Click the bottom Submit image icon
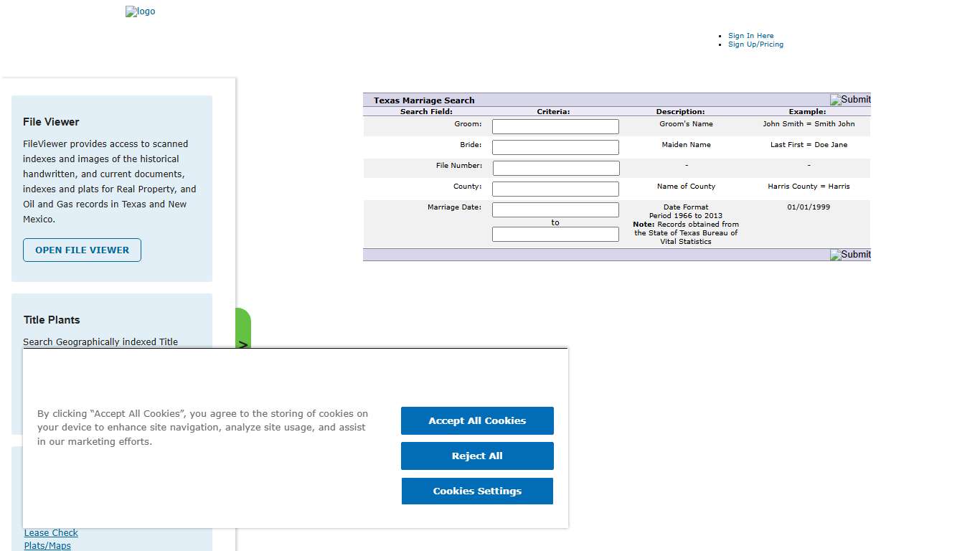This screenshot has width=980, height=551. pos(850,255)
